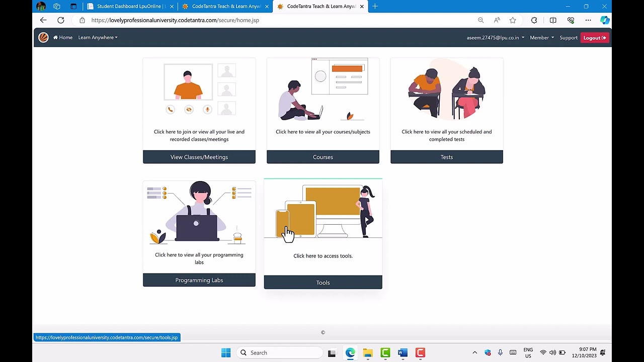Click the CodeTantra logo in navbar
The width and height of the screenshot is (644, 362).
tap(43, 38)
